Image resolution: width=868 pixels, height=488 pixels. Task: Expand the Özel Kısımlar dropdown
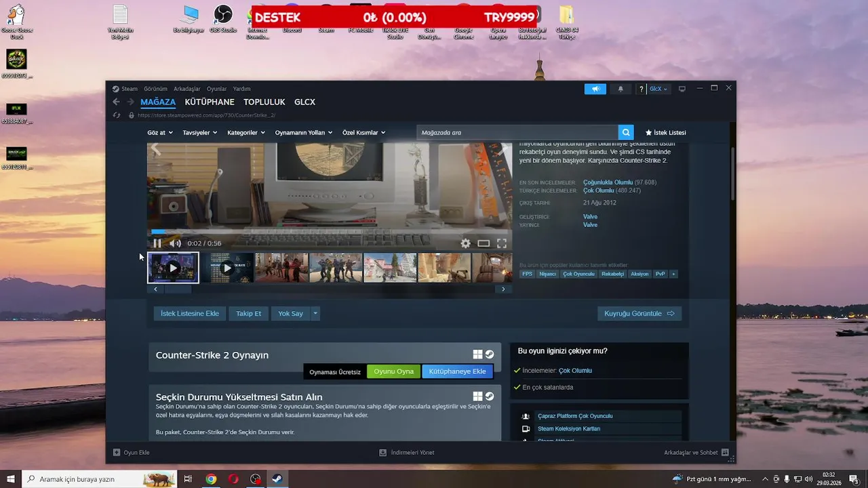pyautogui.click(x=364, y=133)
